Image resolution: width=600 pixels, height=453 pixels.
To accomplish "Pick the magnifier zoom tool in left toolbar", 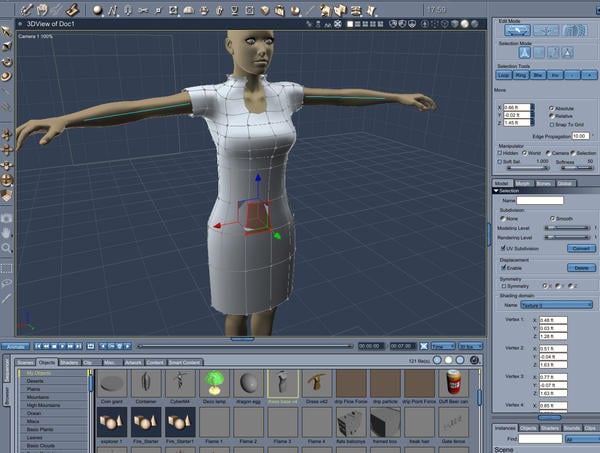I will (x=7, y=248).
